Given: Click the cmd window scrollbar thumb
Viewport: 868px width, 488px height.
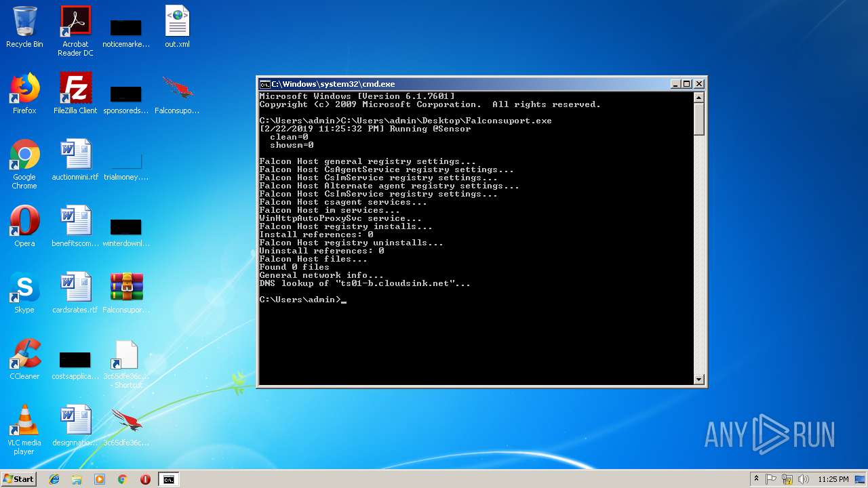Looking at the screenshot, I should tap(699, 119).
